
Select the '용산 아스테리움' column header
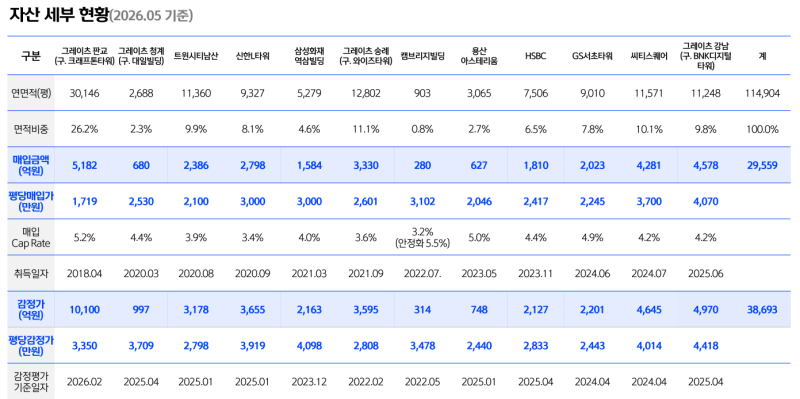479,56
